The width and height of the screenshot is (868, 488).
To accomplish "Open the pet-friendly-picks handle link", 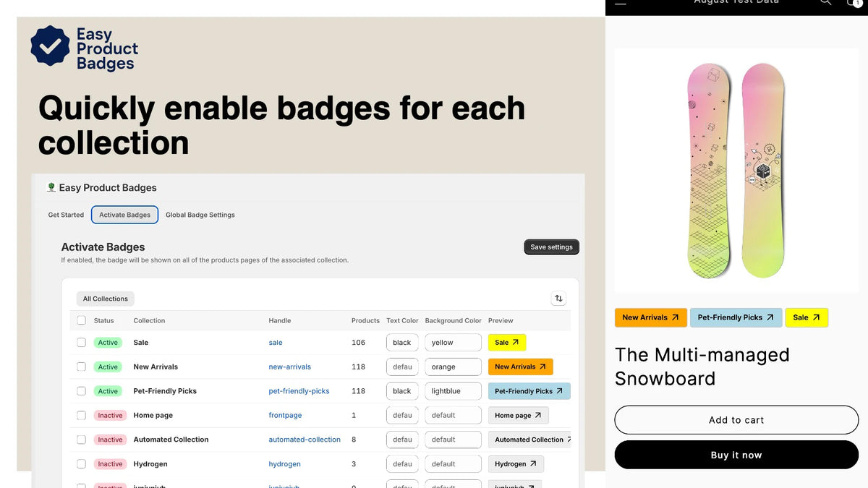I will 299,391.
